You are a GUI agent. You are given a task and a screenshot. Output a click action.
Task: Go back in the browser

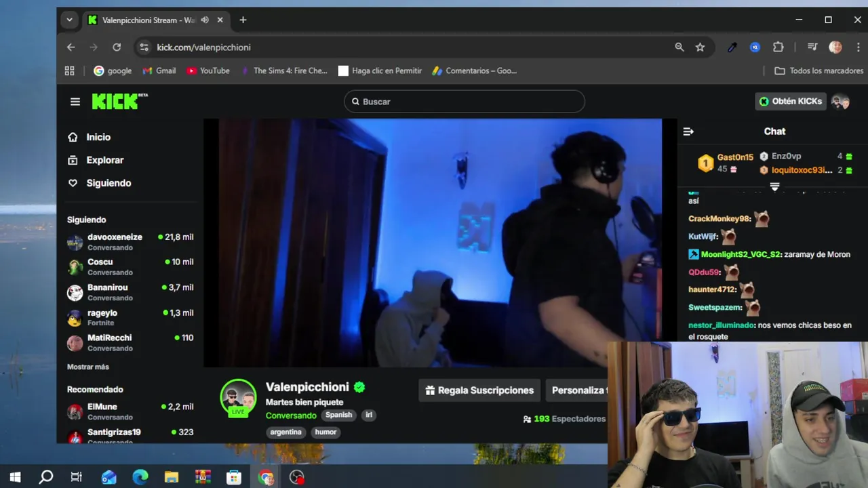[x=71, y=47]
